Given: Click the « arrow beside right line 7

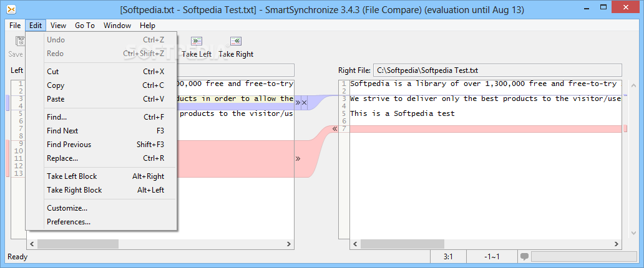Looking at the screenshot, I should click(x=334, y=129).
